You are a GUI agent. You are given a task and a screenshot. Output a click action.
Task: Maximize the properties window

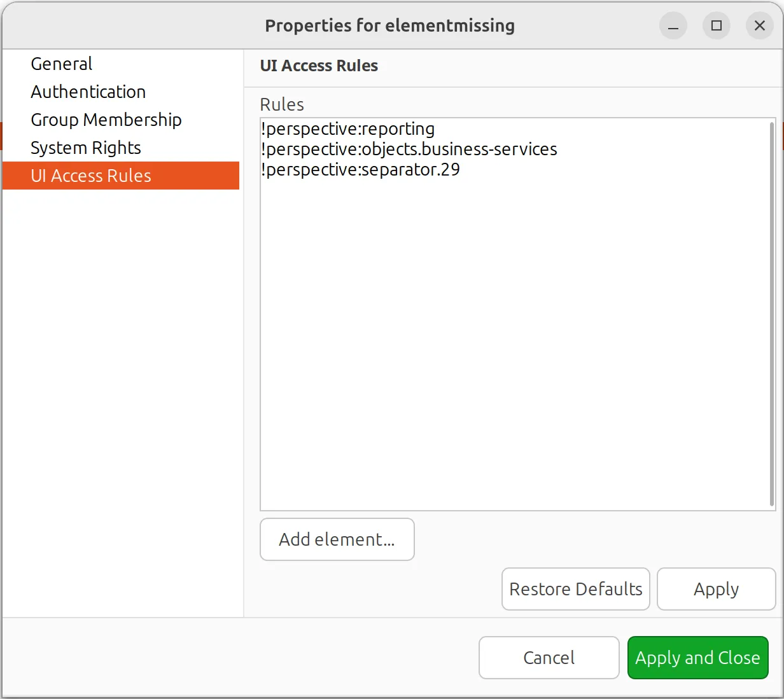point(716,25)
